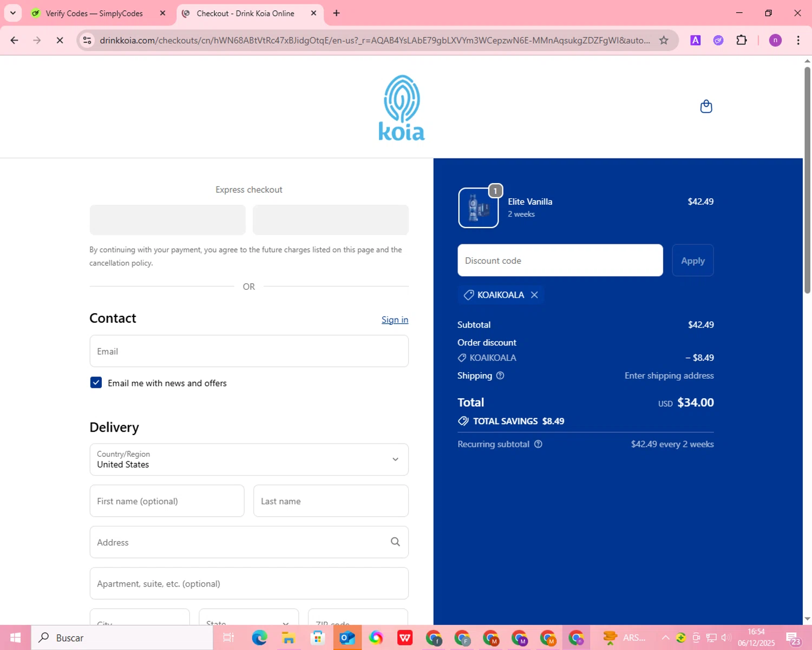The image size is (812, 650).
Task: Click the $34.00 total amount
Action: [x=696, y=402]
